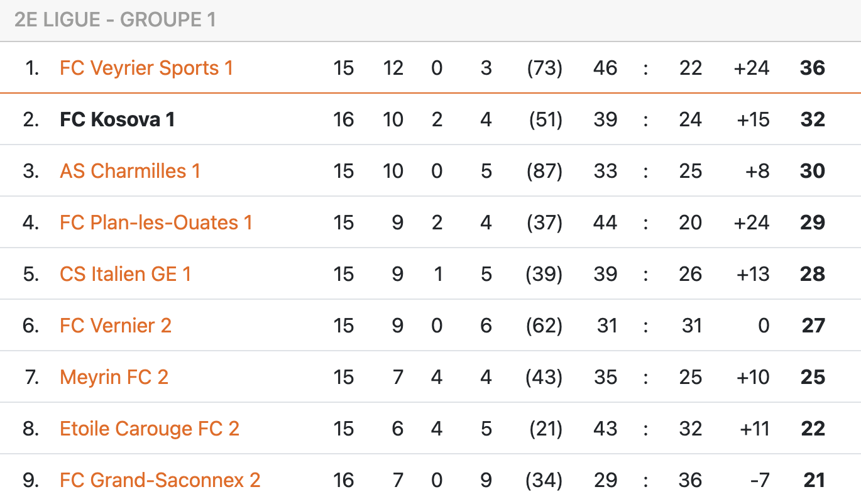861x504 pixels.
Task: Click AS Charmilles 1 fair-play value (87)
Action: [x=544, y=171]
